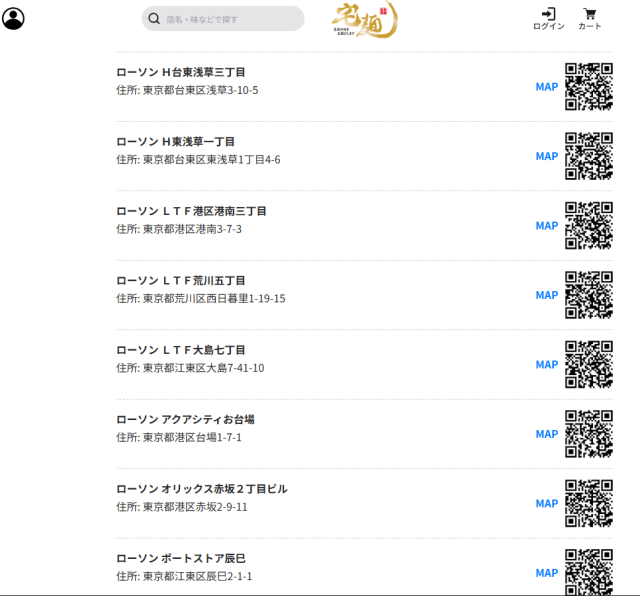Open MAP for ローソン LTF港区港南三丁目
Image resolution: width=640 pixels, height=596 pixels.
click(x=547, y=226)
